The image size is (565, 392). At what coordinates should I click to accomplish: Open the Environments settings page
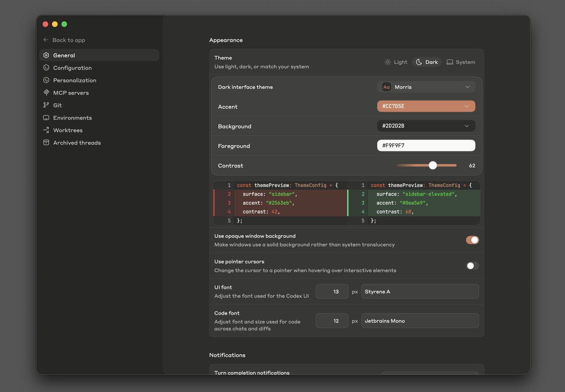(99, 117)
